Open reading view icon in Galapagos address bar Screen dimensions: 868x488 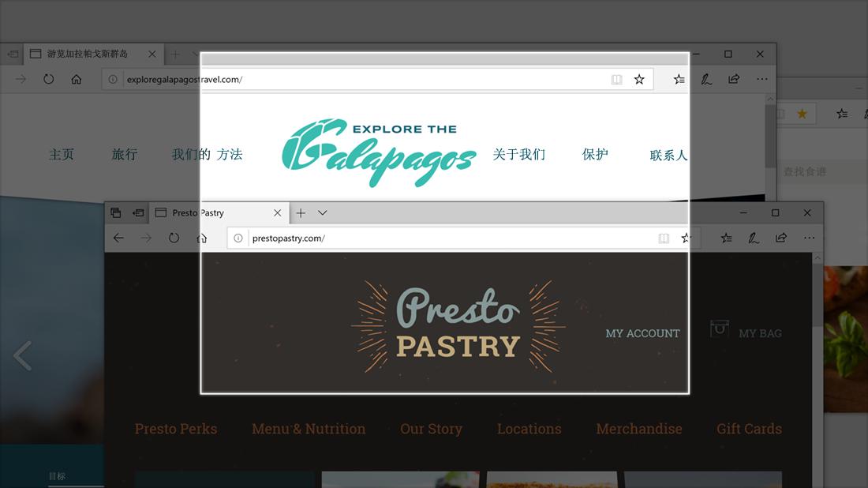click(616, 79)
